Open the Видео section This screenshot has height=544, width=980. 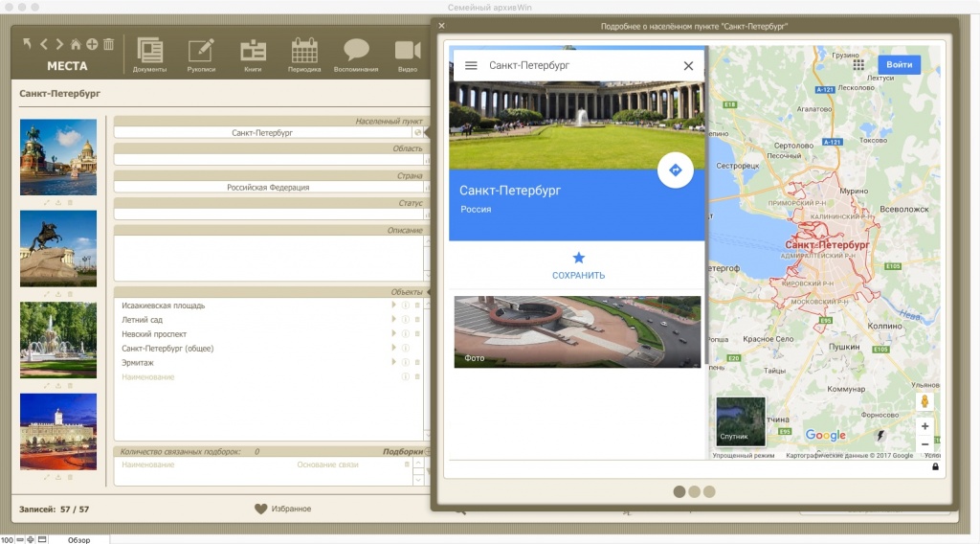tap(408, 56)
